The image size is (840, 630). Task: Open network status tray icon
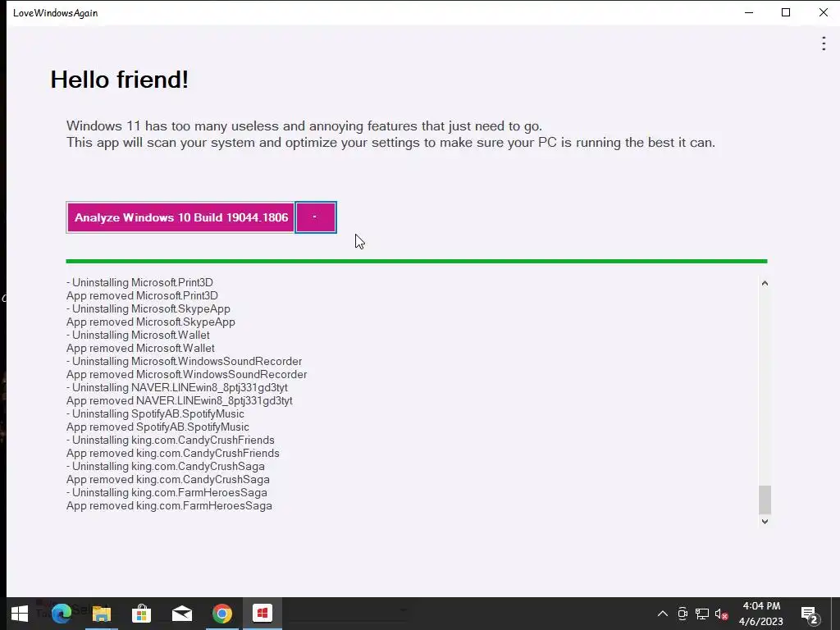tap(702, 614)
